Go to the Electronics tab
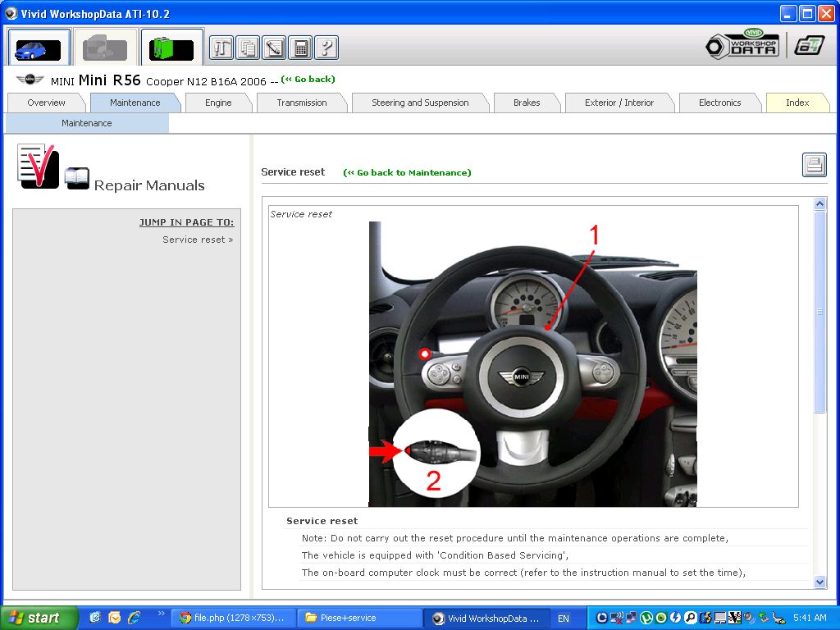Screen dimensions: 840x630 [x=719, y=103]
